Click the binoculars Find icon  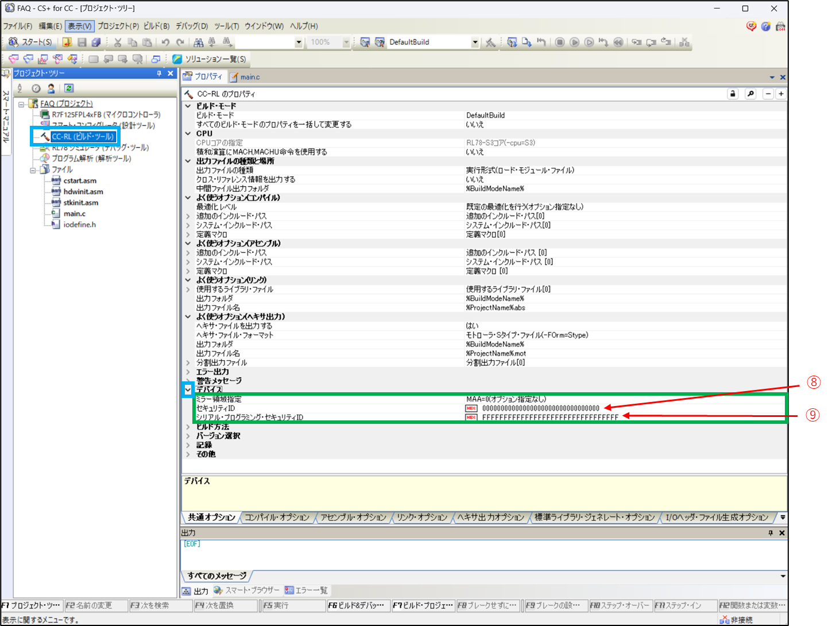(x=199, y=42)
